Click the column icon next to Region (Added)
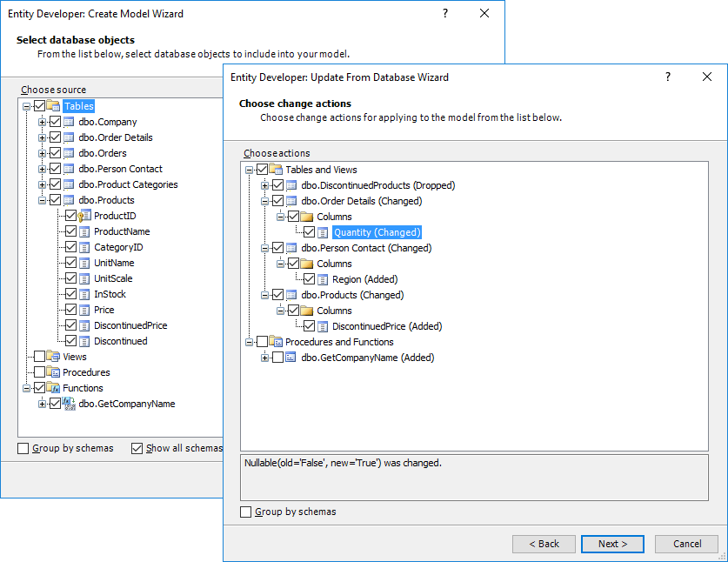This screenshot has width=728, height=562. (323, 279)
